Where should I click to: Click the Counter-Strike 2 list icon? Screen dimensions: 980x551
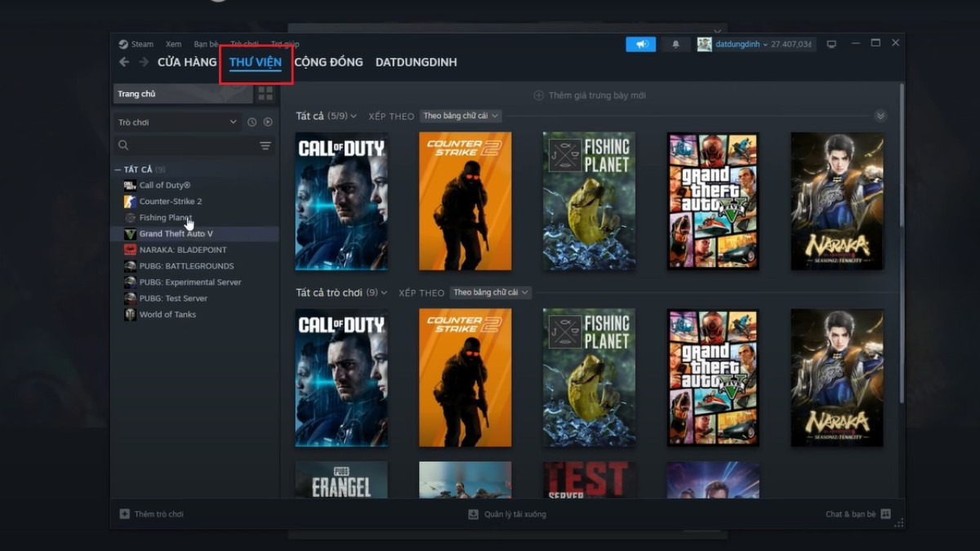pyautogui.click(x=130, y=202)
